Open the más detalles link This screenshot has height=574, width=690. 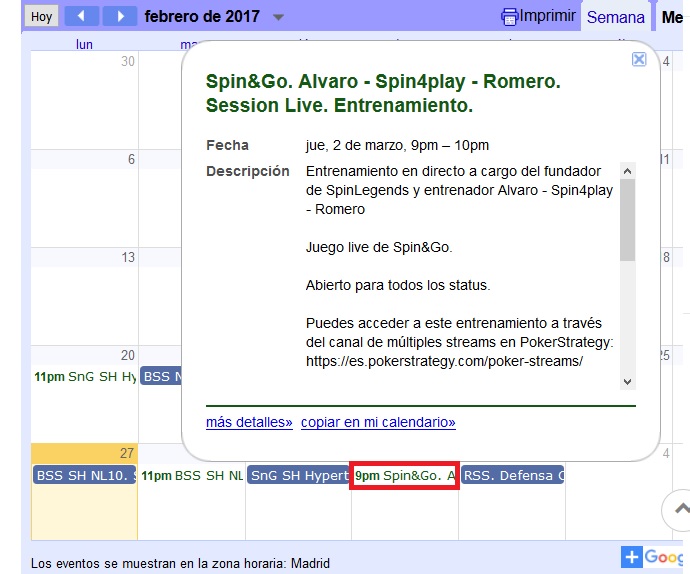[x=249, y=422]
